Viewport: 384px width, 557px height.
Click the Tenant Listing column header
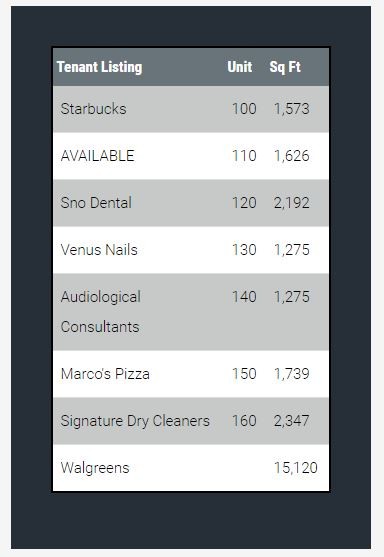pos(99,67)
